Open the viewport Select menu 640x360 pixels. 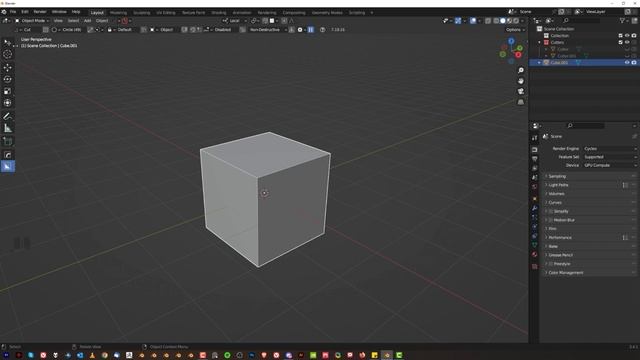73,20
